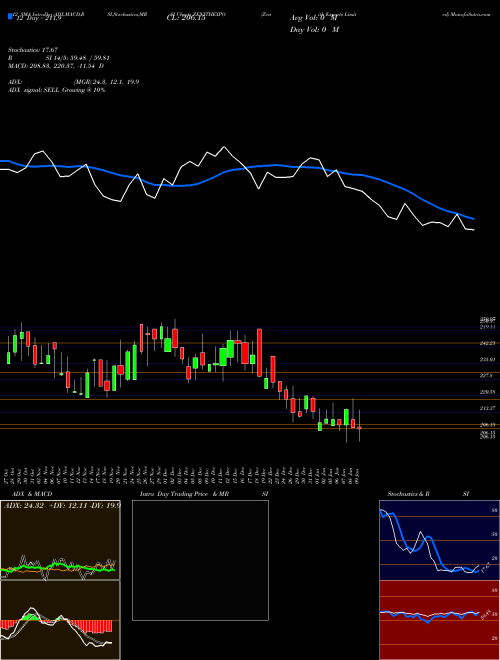Click the last small red candle at far right
This screenshot has width=500, height=660.
tap(359, 428)
